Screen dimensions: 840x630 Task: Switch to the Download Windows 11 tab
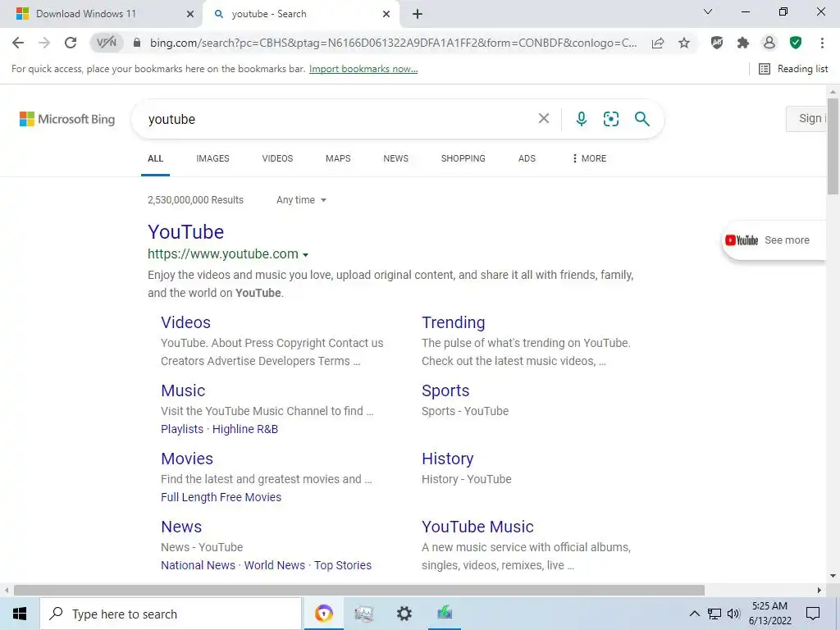coord(85,14)
